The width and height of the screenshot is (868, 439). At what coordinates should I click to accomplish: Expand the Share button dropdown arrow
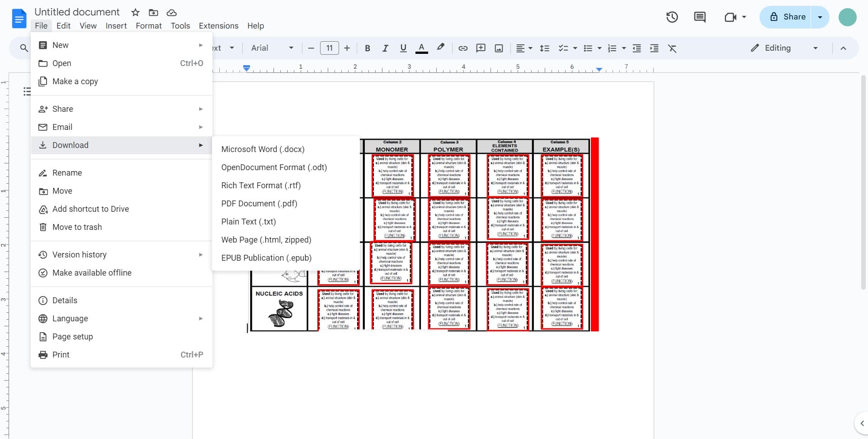coord(820,17)
